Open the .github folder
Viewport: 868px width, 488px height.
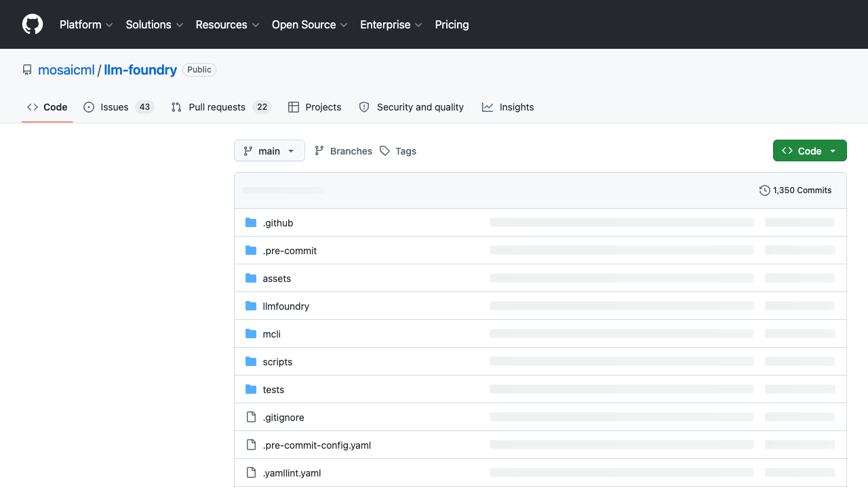point(278,223)
